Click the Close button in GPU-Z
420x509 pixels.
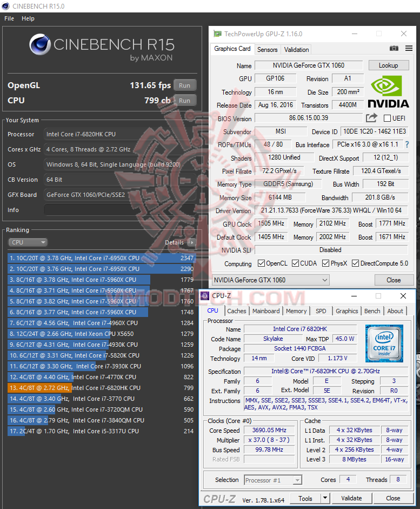(394, 280)
